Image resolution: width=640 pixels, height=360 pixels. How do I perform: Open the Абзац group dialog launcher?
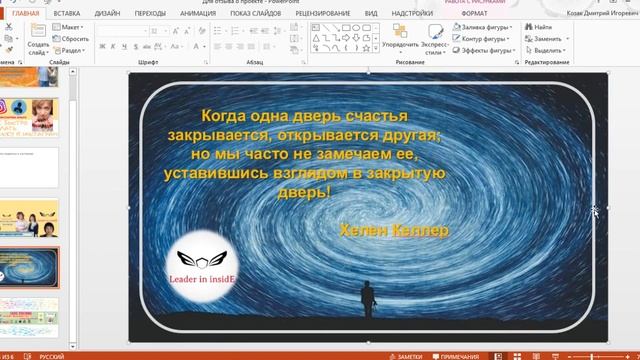click(x=303, y=62)
